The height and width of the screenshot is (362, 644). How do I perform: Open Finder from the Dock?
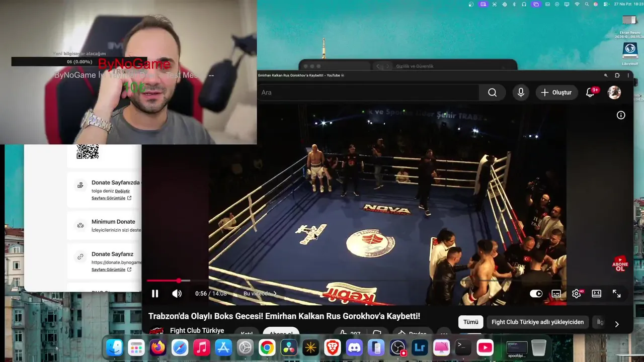(115, 347)
